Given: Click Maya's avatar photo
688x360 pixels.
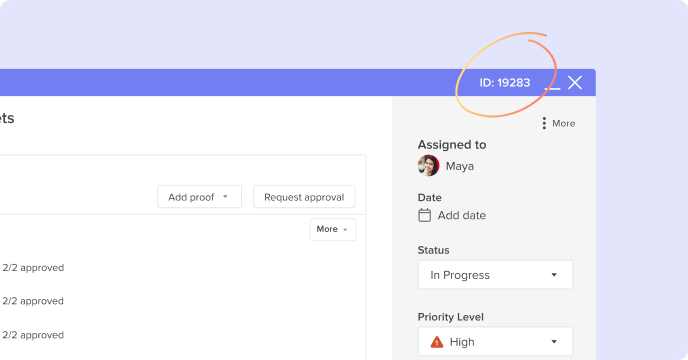Looking at the screenshot, I should [428, 166].
